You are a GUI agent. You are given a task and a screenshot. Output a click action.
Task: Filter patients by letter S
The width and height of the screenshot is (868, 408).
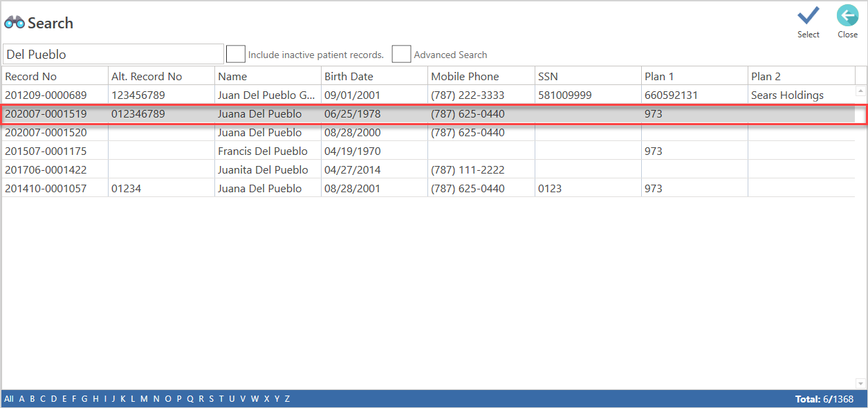[211, 399]
